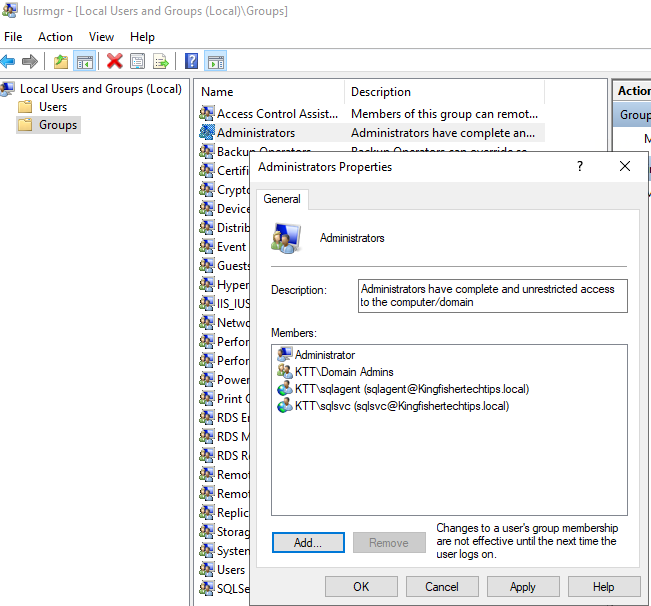Click the Back arrow toolbar icon
The image size is (651, 606).
click(8, 61)
